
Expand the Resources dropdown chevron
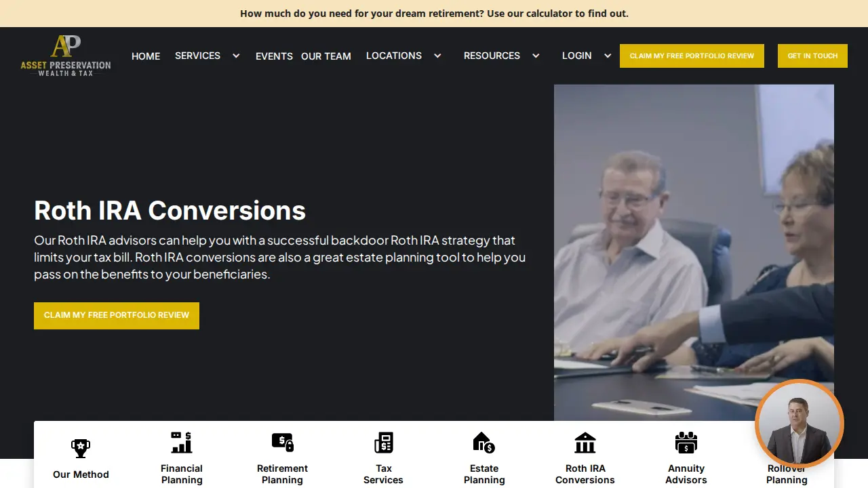tap(536, 56)
